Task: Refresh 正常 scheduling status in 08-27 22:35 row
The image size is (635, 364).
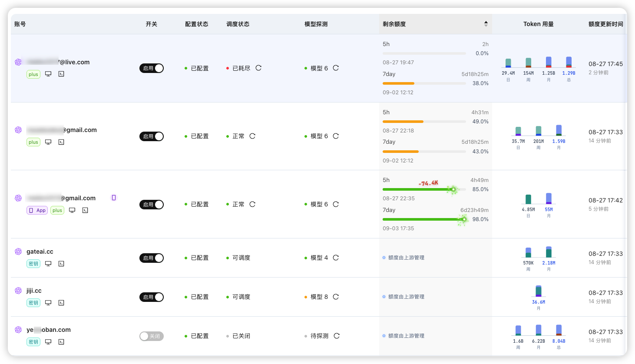Action: pos(252,204)
